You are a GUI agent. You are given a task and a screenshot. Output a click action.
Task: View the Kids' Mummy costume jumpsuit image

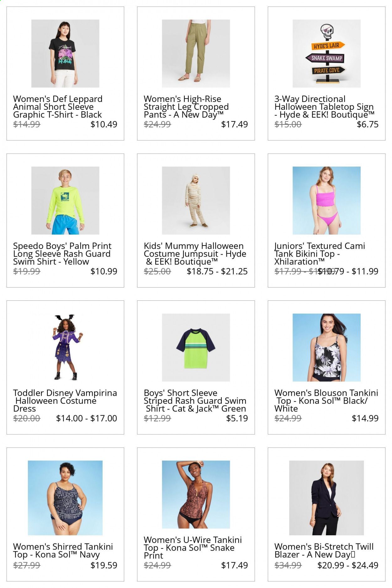pyautogui.click(x=196, y=200)
